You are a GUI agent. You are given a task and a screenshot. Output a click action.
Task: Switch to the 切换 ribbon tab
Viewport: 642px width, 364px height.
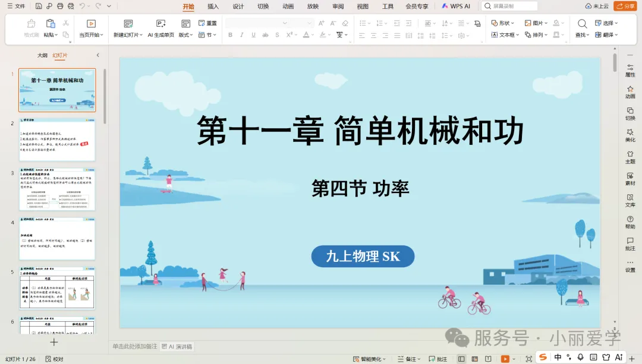263,6
